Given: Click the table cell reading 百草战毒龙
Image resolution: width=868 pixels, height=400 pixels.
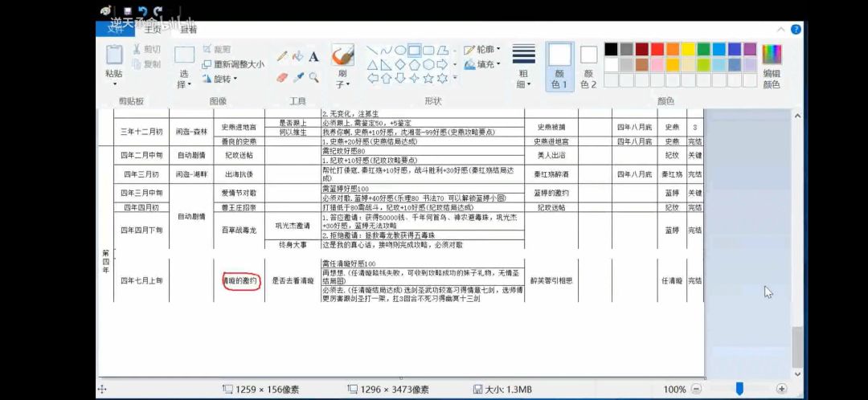Looking at the screenshot, I should coord(240,230).
